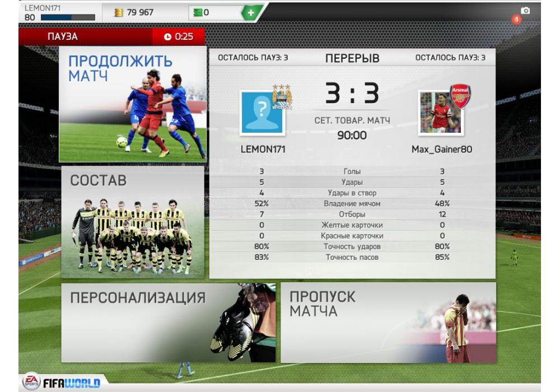This screenshot has width=560, height=392.
Task: Click the Перерыв heading
Action: [352, 58]
